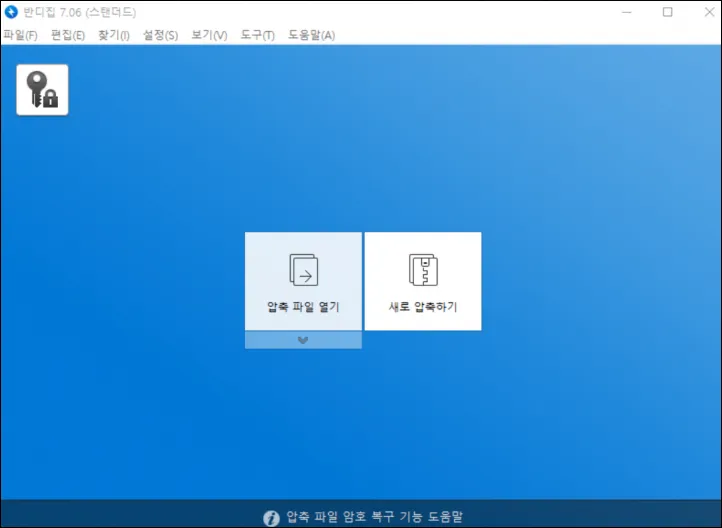Open the 설정(S) menu
Viewport: 722px width, 528px height.
[160, 35]
